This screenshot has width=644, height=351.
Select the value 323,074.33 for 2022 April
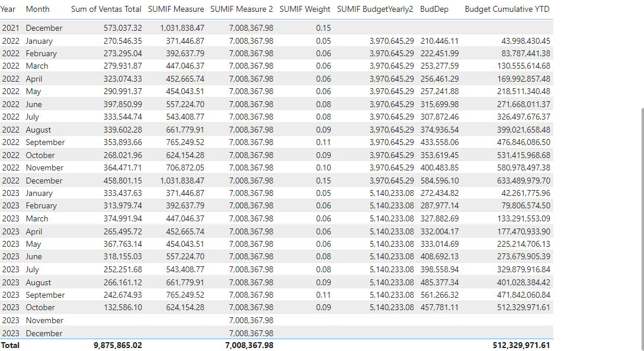point(123,79)
